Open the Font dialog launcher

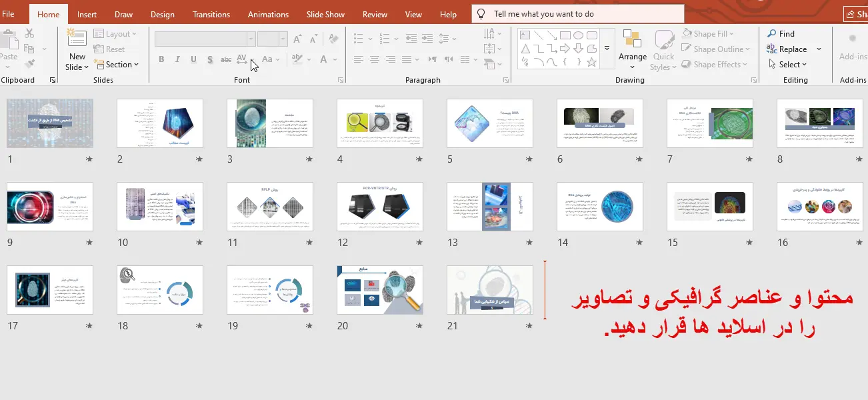(x=341, y=80)
